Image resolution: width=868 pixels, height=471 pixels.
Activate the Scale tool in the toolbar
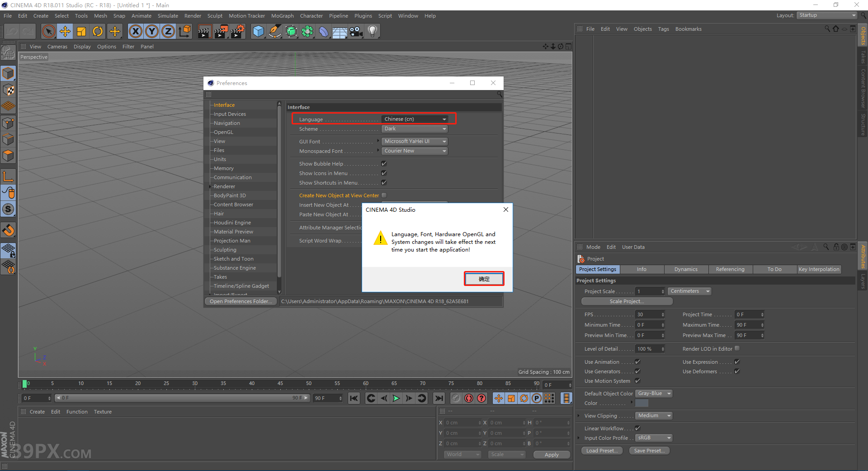pyautogui.click(x=81, y=31)
